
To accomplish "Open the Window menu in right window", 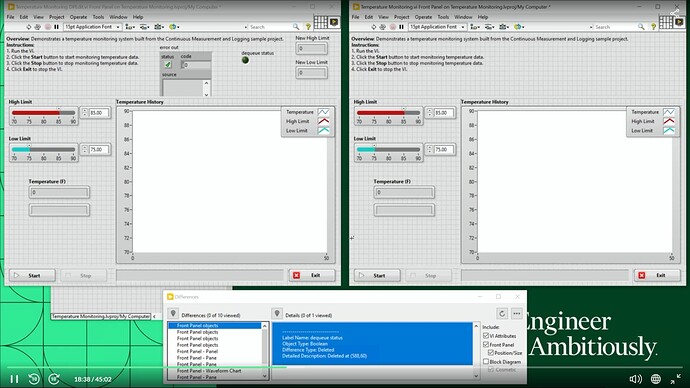I will coord(463,17).
